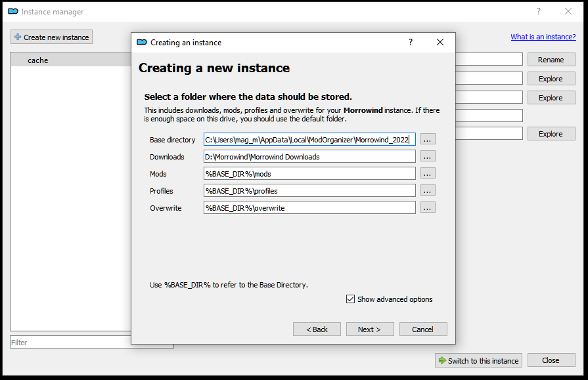The height and width of the screenshot is (380, 588).
Task: Click Switch to this instance
Action: click(478, 360)
